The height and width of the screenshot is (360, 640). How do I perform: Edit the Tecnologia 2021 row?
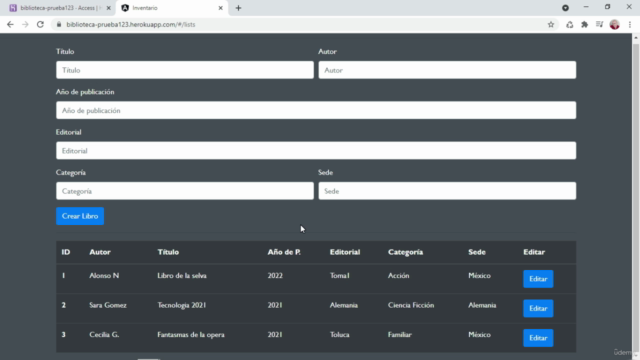pyautogui.click(x=538, y=308)
